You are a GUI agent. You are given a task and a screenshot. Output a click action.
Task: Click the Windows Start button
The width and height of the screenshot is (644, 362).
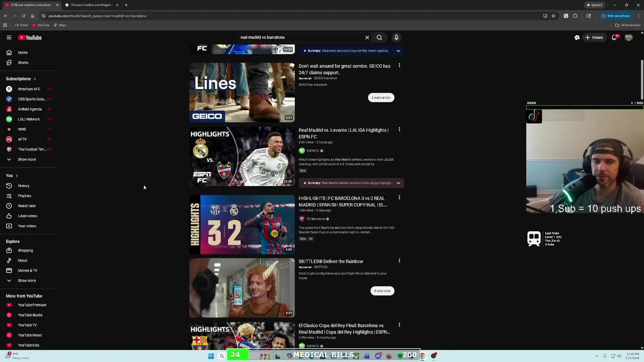[x=211, y=356]
